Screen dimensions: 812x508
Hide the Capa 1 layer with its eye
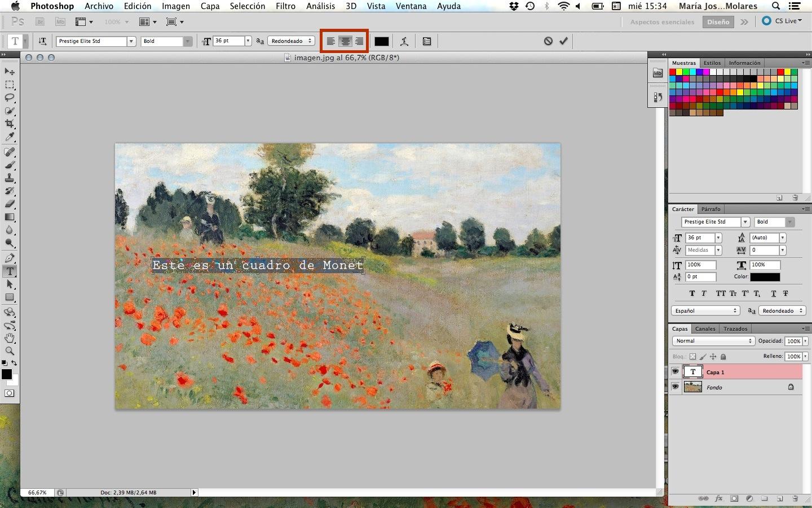(x=675, y=372)
